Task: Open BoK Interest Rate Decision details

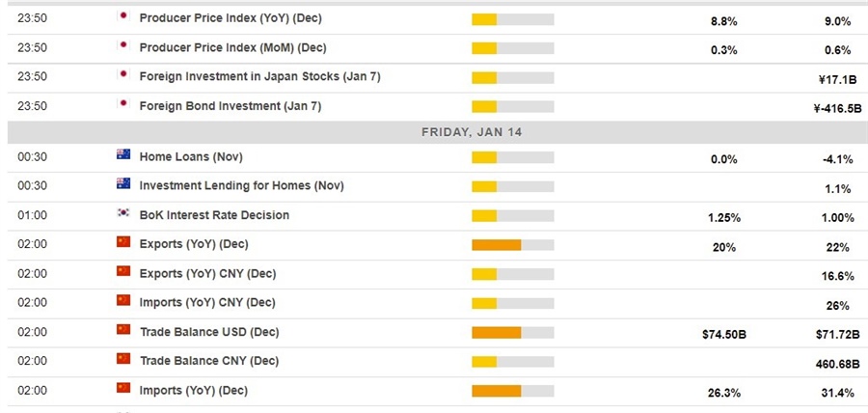Action: [214, 215]
